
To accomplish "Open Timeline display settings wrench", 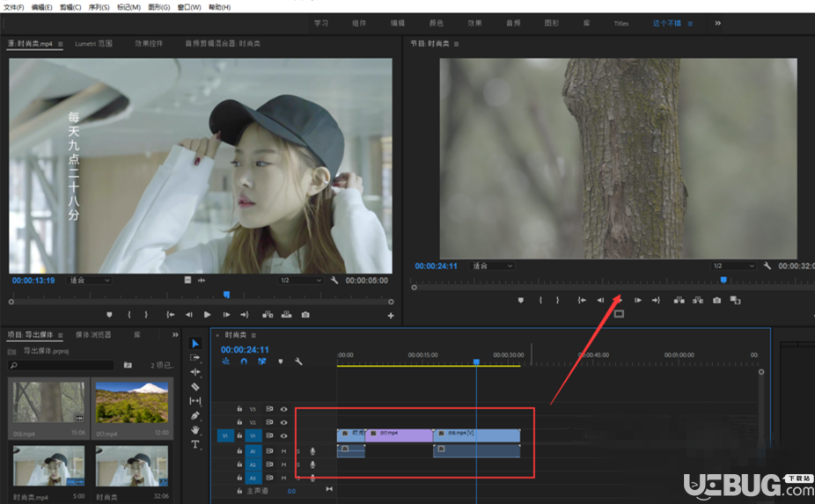I will point(298,362).
